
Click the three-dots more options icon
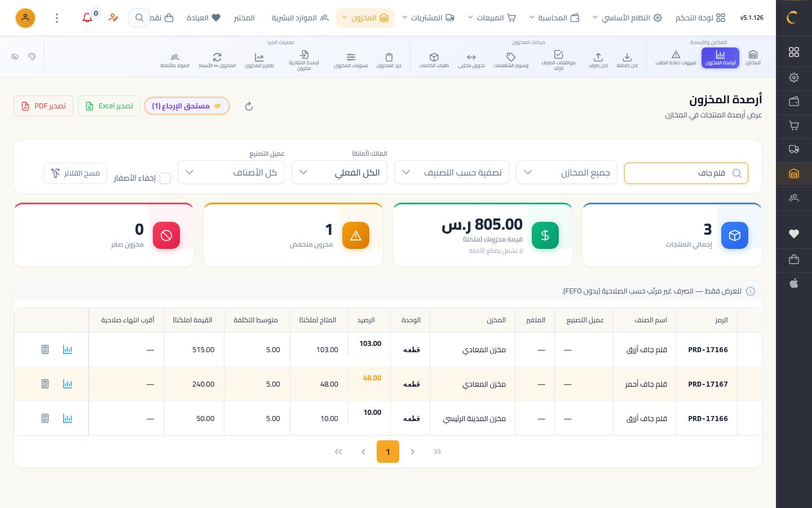coord(57,18)
